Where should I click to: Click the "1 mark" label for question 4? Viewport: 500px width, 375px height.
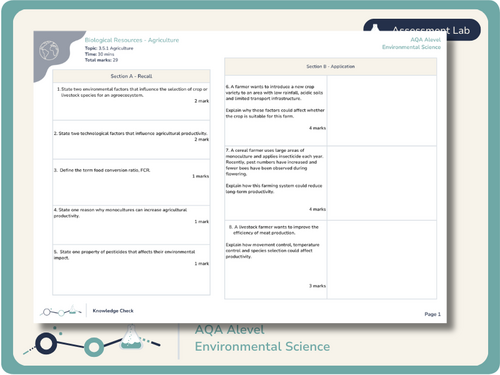(x=202, y=222)
